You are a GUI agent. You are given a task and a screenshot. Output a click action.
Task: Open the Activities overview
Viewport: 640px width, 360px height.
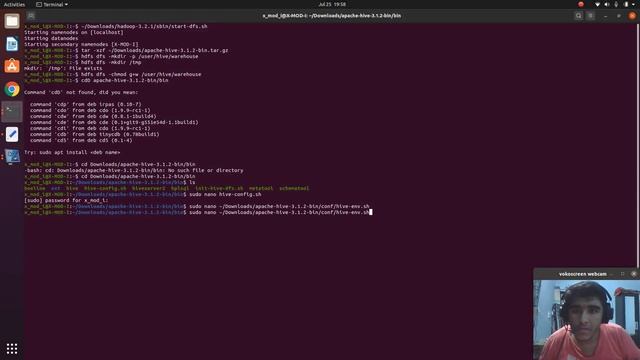click(14, 4)
